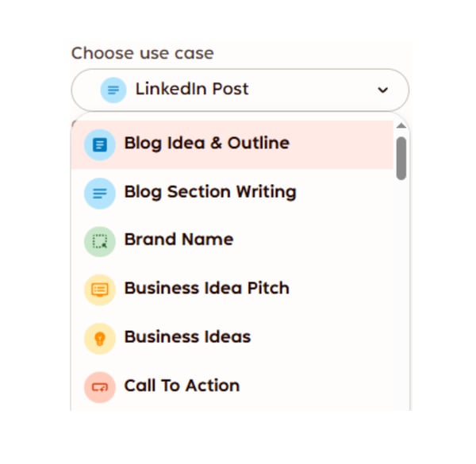
Task: Click the dropdown list scrollbar thumb
Action: 401,158
